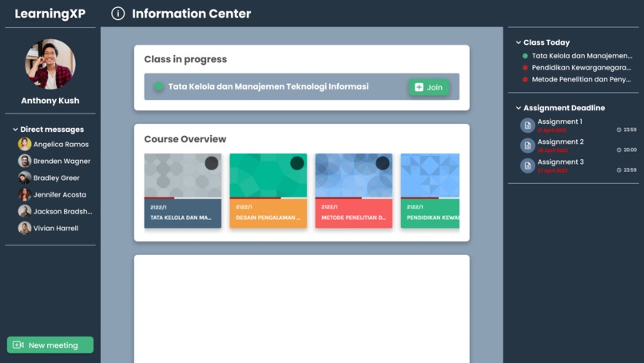Screen dimensions: 644x363
Task: Click the Course Overview heading
Action: click(185, 139)
